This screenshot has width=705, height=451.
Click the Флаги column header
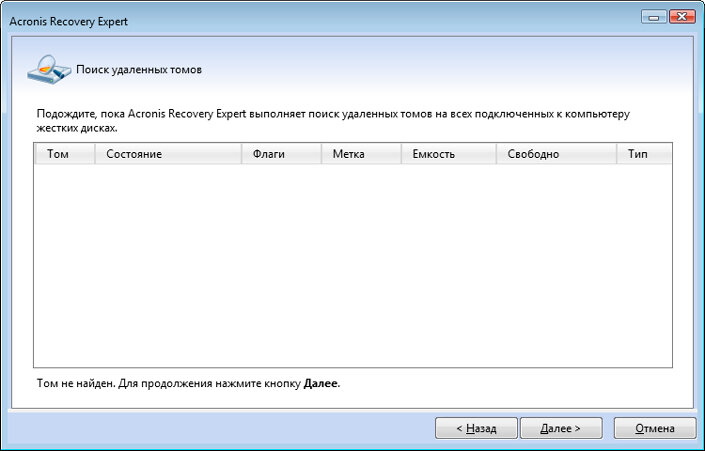pos(281,154)
